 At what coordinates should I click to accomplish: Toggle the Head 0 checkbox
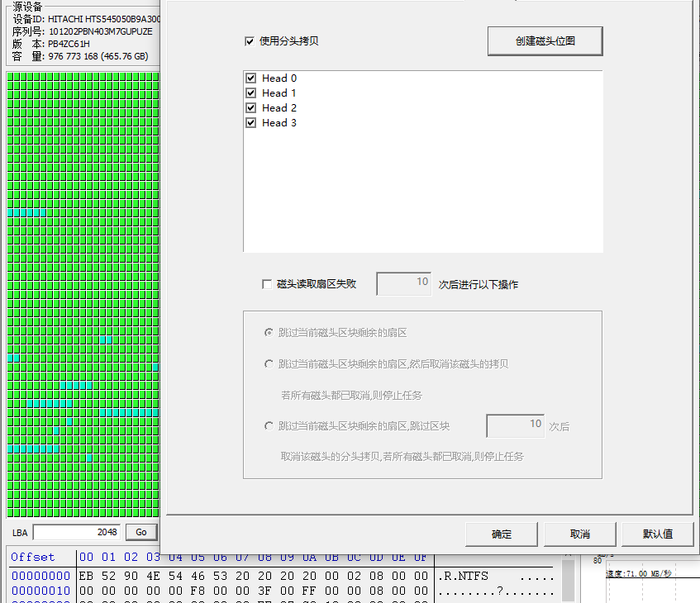click(251, 78)
